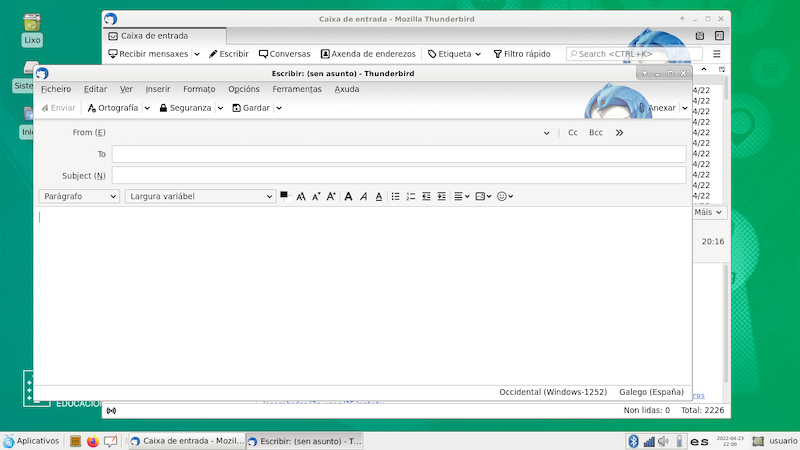Click Occidental (Windows-1252) encoding text
The height and width of the screenshot is (450, 800).
[553, 392]
